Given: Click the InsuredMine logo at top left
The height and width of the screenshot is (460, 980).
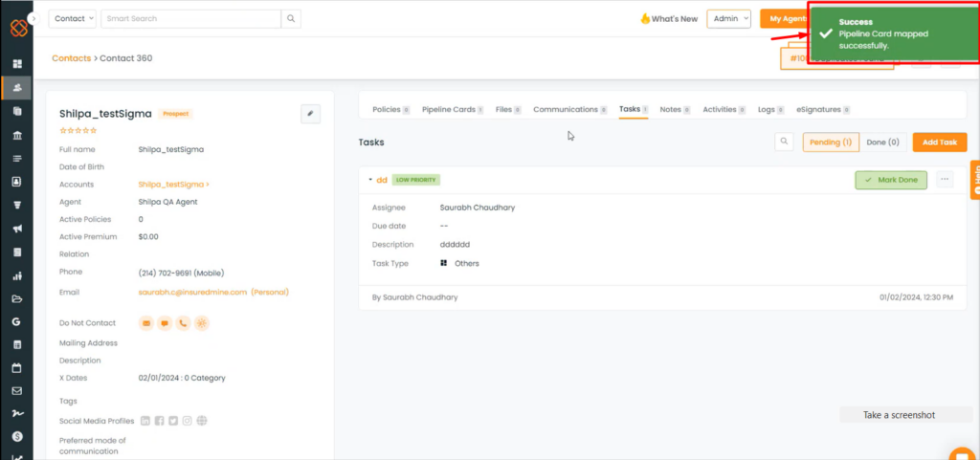Looking at the screenshot, I should (x=19, y=28).
